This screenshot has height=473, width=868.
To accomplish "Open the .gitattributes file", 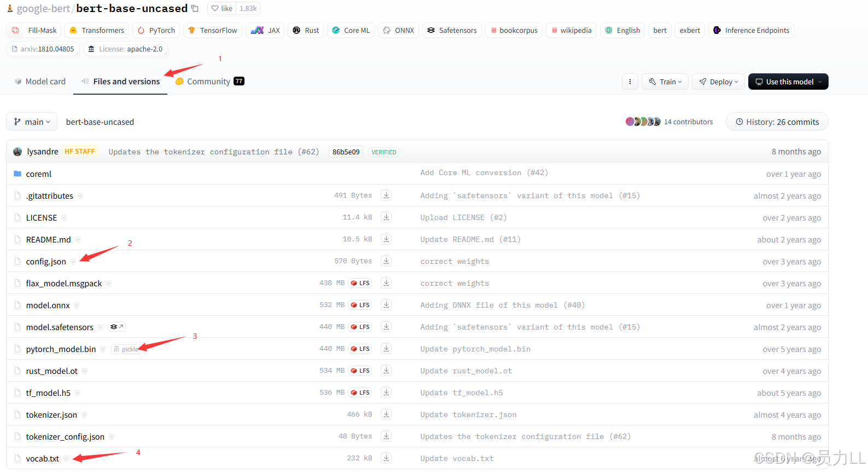I will click(49, 195).
